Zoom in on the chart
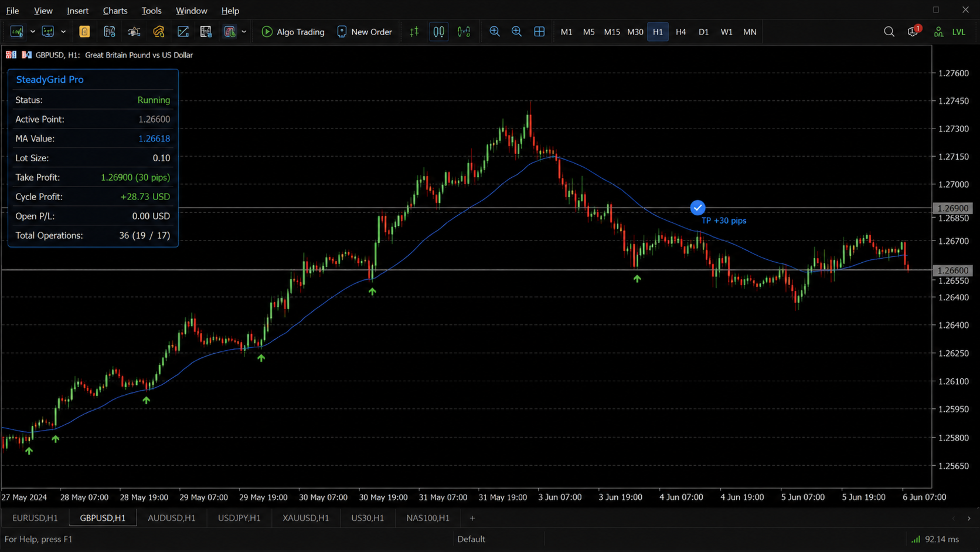This screenshot has width=980, height=552. (x=495, y=32)
